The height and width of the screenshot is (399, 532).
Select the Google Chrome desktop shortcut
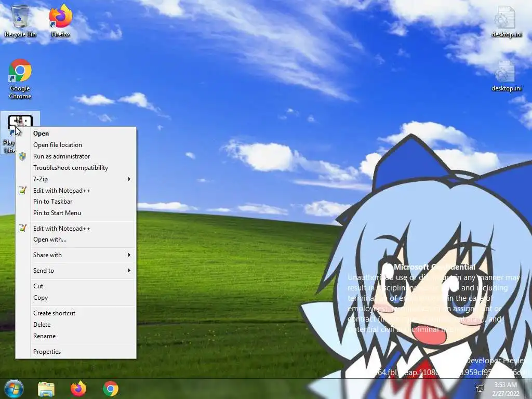pos(20,79)
